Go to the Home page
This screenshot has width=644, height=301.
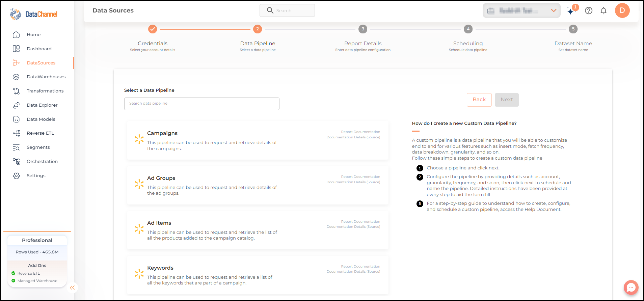coord(33,34)
